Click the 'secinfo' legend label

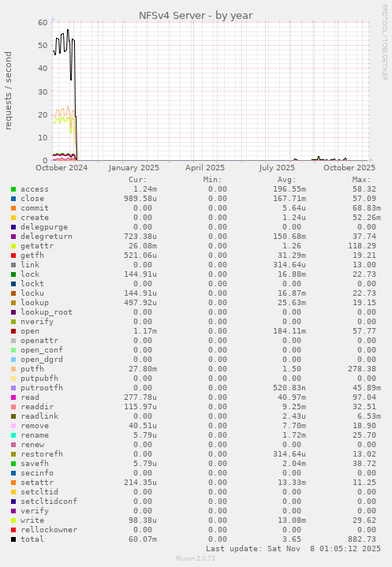37,473
